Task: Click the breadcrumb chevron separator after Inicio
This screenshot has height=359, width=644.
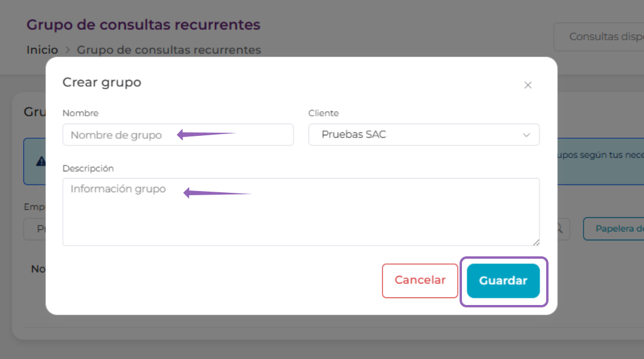Action: tap(68, 50)
